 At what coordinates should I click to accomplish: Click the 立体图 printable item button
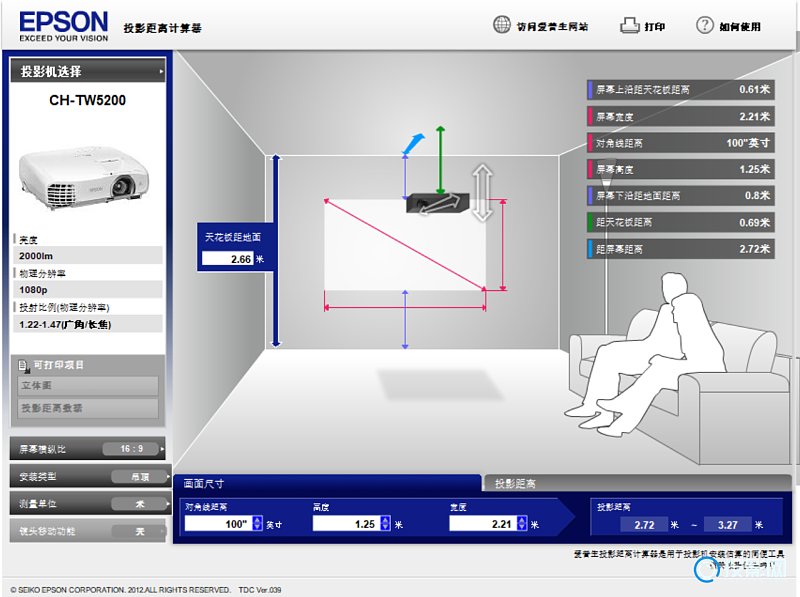pyautogui.click(x=87, y=386)
